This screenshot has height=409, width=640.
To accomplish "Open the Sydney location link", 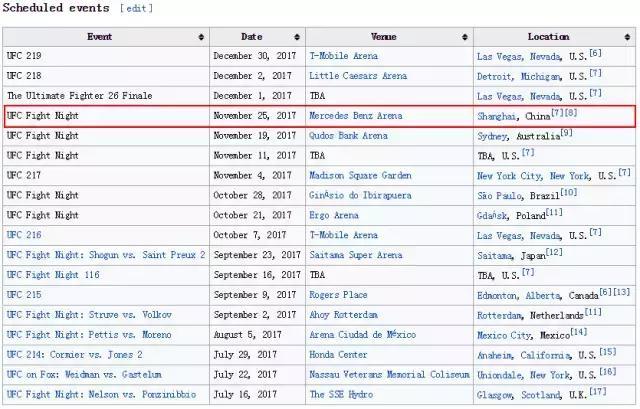I will [492, 136].
